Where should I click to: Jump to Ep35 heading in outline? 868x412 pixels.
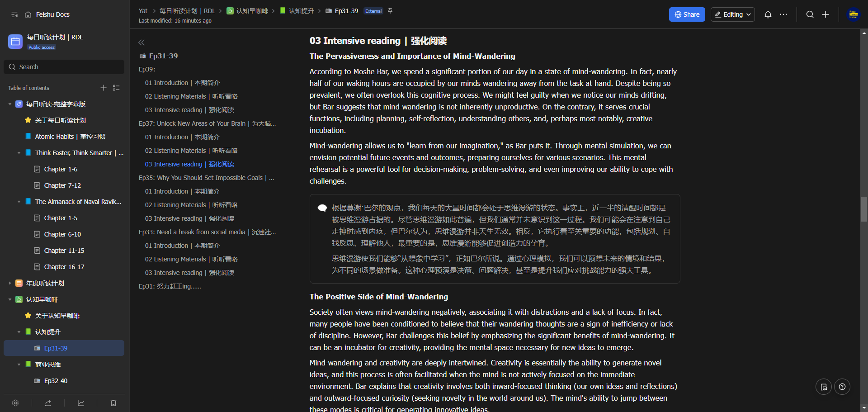tap(206, 178)
